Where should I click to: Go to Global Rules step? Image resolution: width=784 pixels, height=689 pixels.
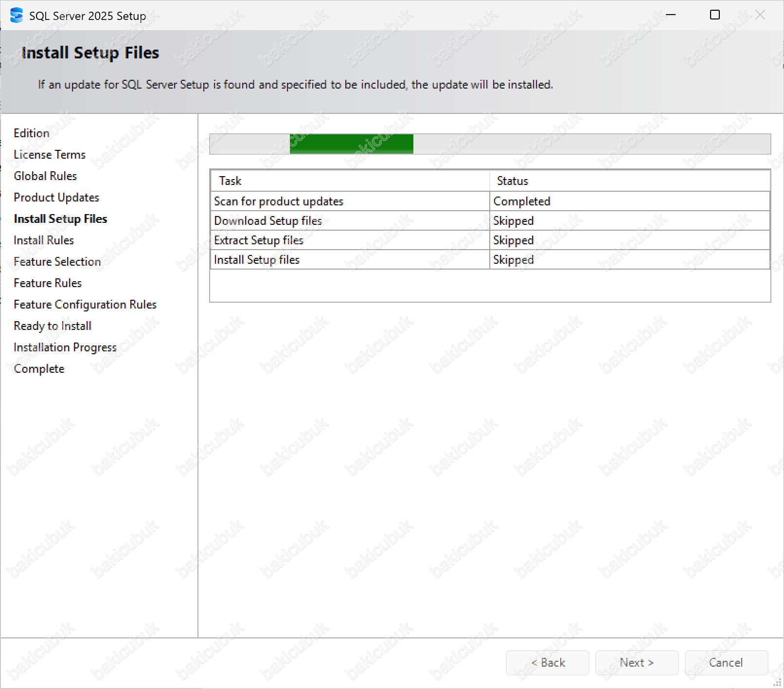pos(45,176)
